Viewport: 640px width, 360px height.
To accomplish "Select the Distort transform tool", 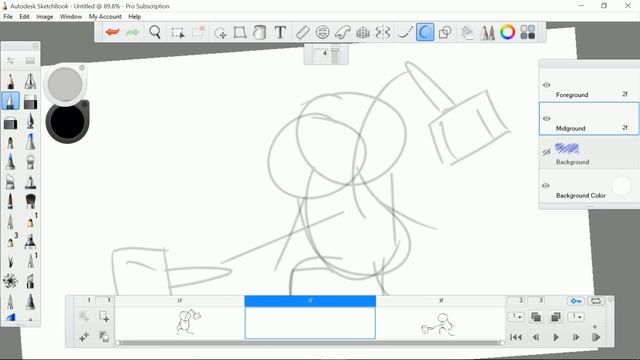I will [240, 32].
